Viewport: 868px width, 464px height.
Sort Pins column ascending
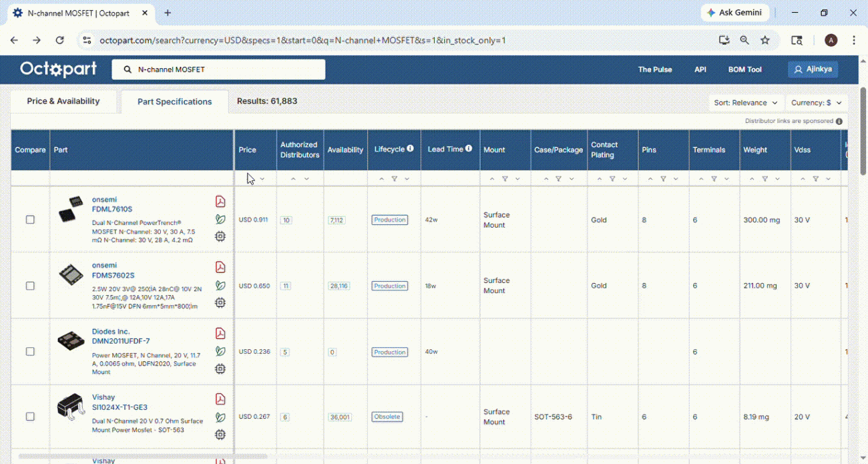coord(650,179)
